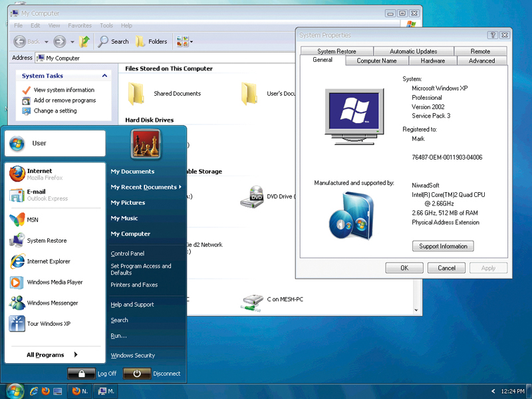
Task: Switch to the Remote tab
Action: point(480,51)
